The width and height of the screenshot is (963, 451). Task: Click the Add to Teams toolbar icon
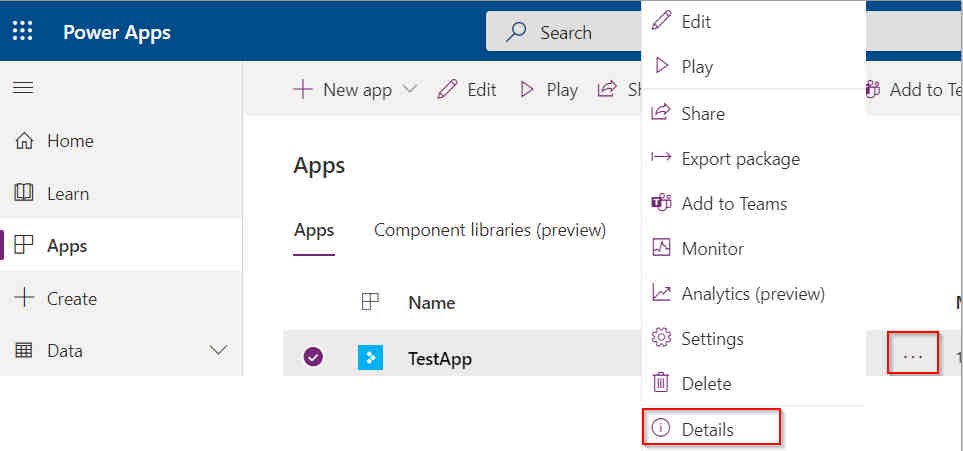pos(873,90)
